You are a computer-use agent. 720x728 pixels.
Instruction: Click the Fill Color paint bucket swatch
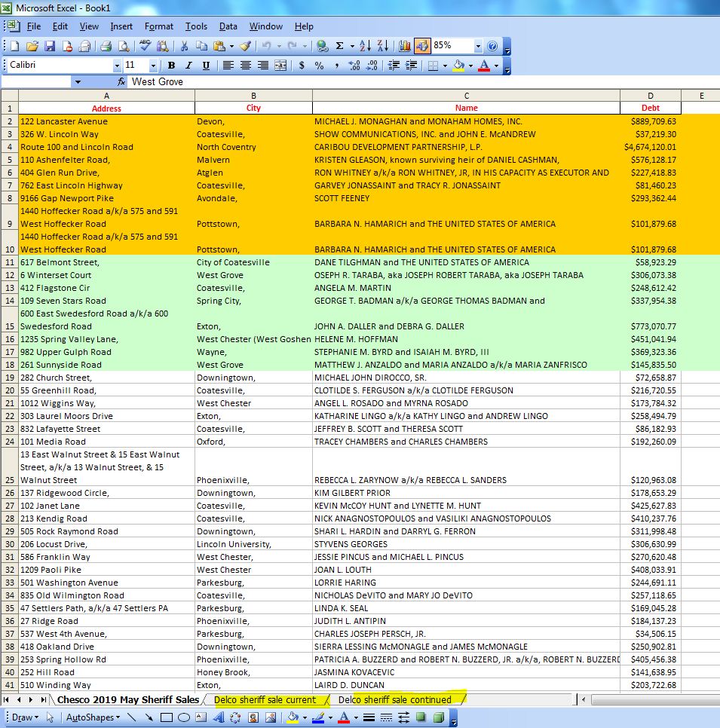point(458,66)
